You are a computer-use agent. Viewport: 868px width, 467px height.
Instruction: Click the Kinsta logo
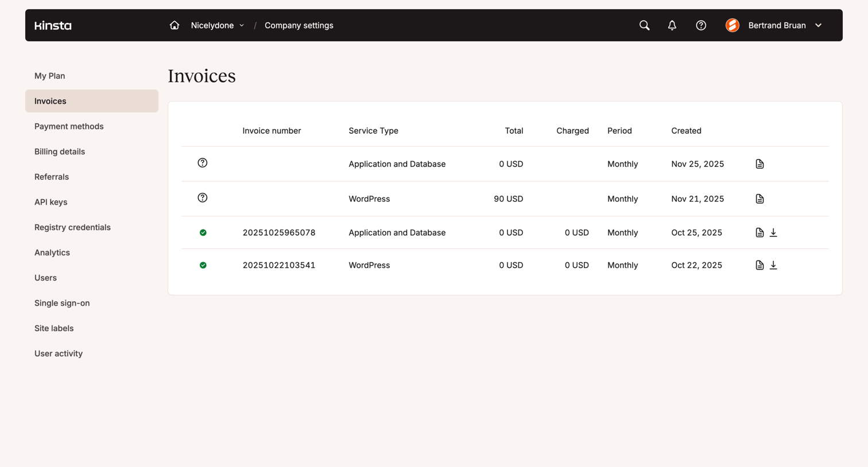pos(53,25)
